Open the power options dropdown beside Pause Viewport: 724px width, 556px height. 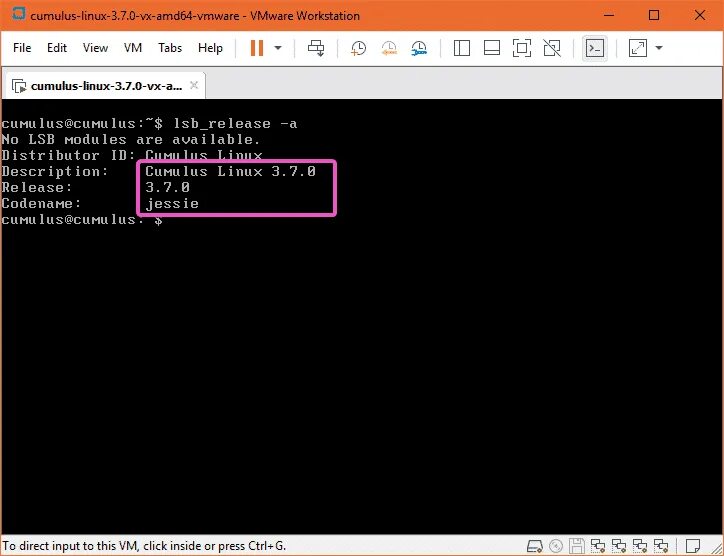click(x=278, y=48)
